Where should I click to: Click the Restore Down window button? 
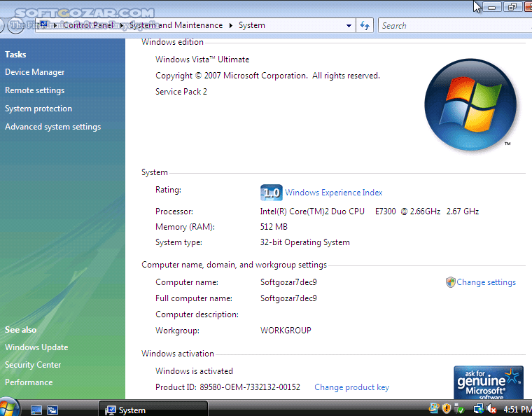tap(512, 6)
